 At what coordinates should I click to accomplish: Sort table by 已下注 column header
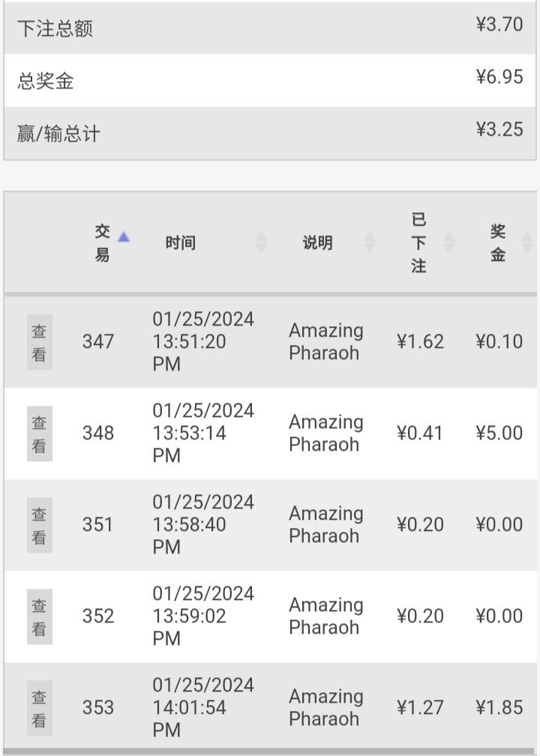pyautogui.click(x=418, y=242)
